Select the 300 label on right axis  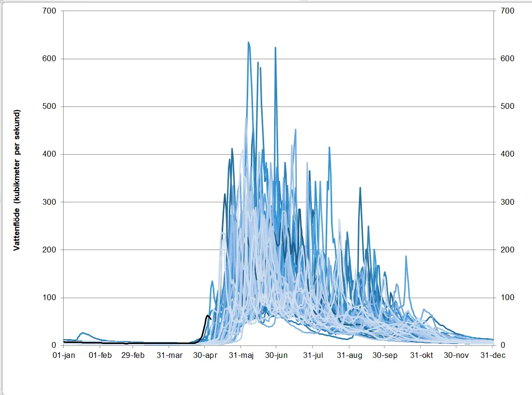tap(507, 202)
